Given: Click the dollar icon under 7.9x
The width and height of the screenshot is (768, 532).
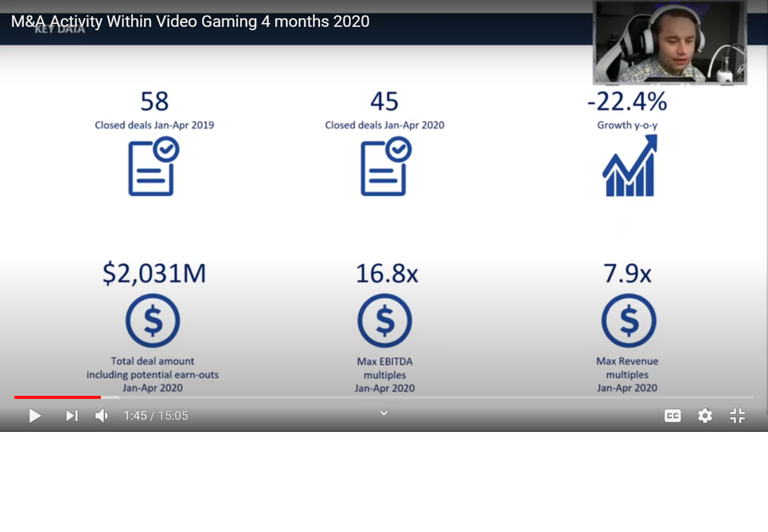Looking at the screenshot, I should (x=629, y=320).
